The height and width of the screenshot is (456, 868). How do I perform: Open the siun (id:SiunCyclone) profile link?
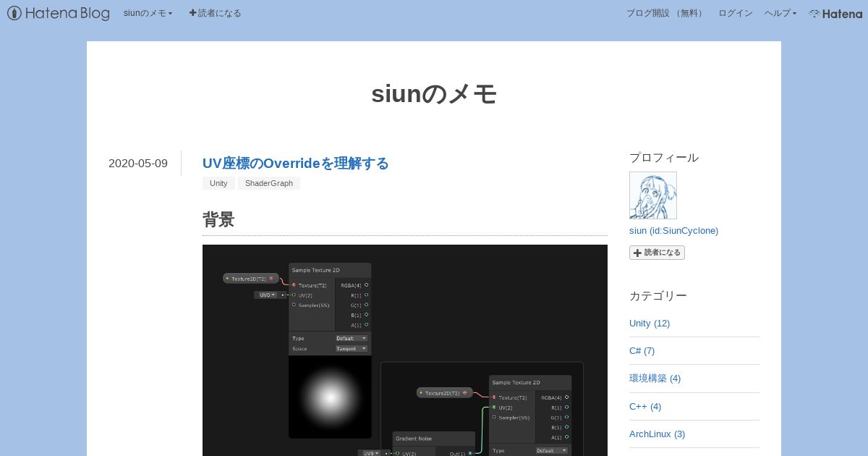click(674, 231)
